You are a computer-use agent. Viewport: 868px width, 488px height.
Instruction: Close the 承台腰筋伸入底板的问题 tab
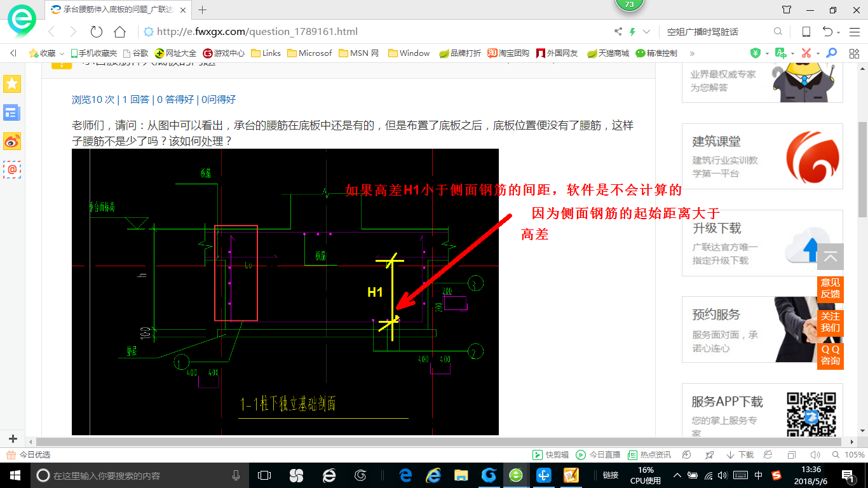(183, 10)
